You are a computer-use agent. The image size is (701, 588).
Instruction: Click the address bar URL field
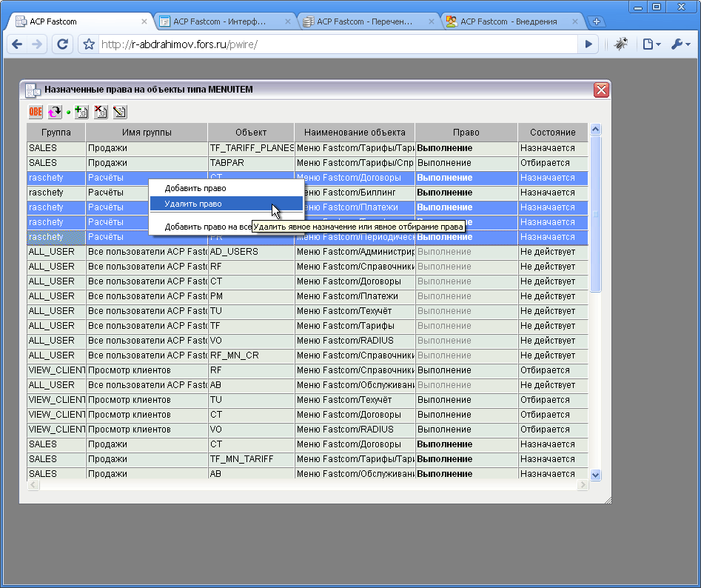[x=338, y=44]
